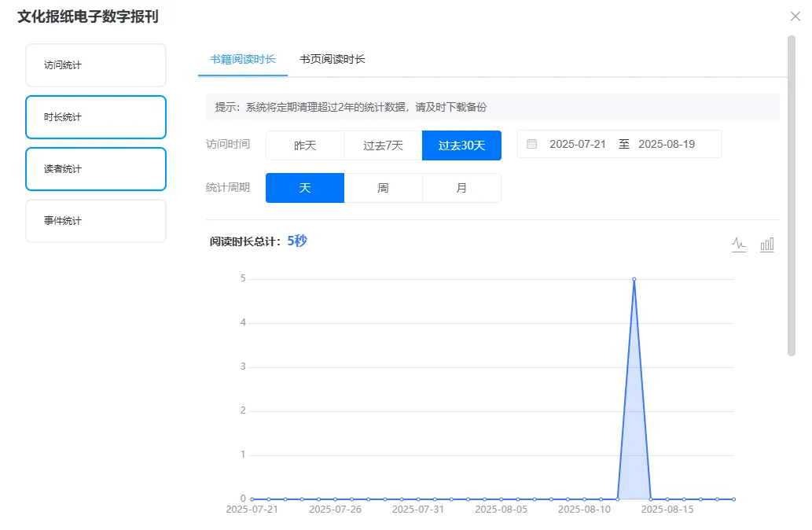Open the 时长统计 sidebar section
Image resolution: width=812 pixels, height=530 pixels.
96,117
